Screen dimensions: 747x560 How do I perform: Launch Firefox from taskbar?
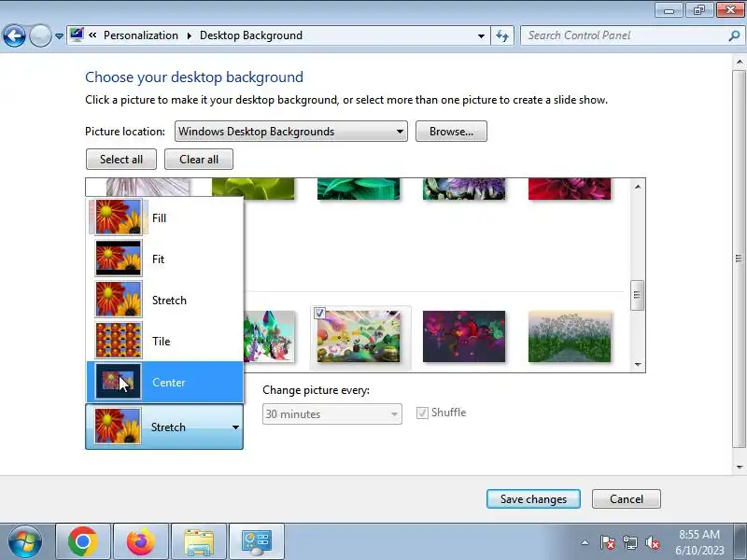pyautogui.click(x=141, y=542)
